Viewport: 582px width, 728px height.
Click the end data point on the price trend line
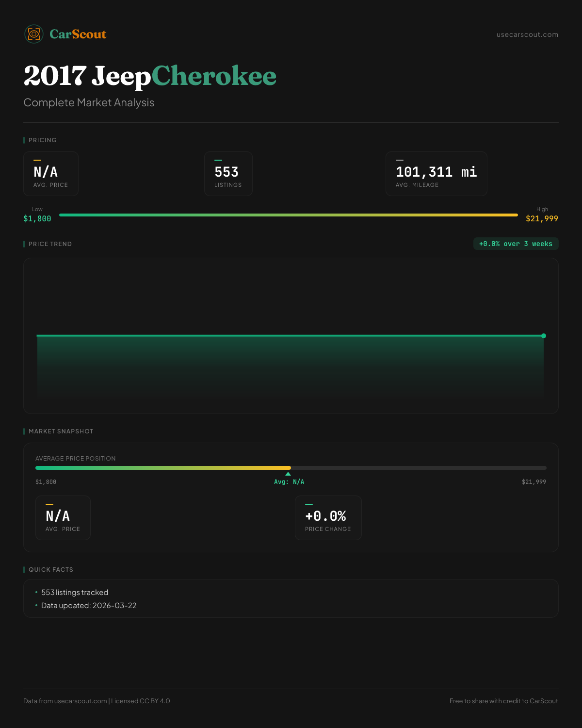544,336
